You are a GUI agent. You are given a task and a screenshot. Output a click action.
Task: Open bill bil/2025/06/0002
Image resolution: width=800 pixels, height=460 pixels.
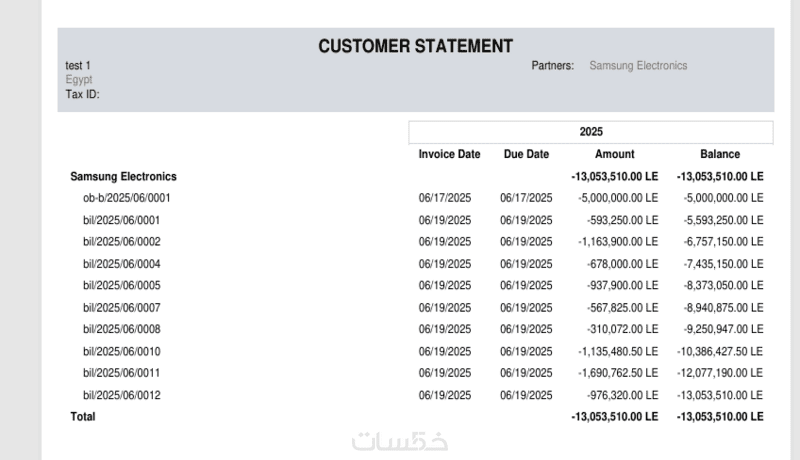121,242
